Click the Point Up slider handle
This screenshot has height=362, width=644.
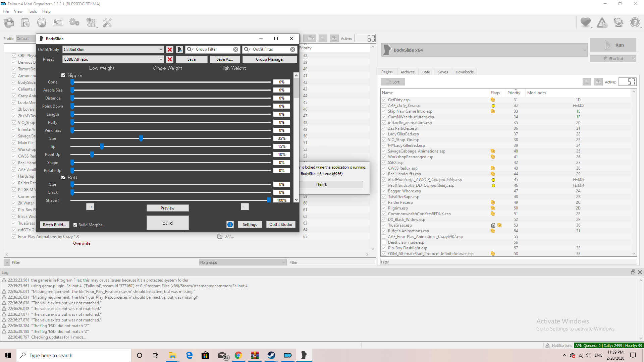point(92,155)
